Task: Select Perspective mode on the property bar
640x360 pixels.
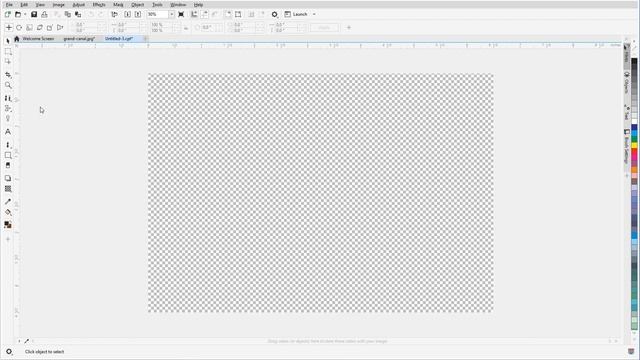Action: pos(60,28)
